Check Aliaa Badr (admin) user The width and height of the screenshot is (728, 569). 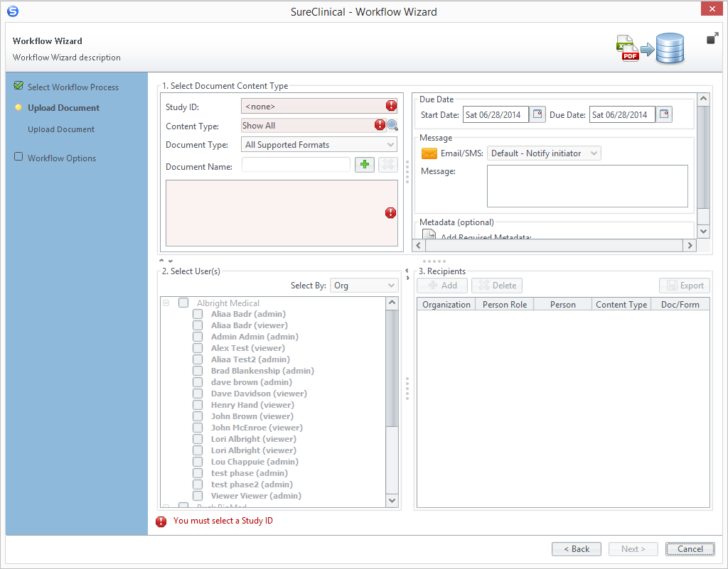(198, 314)
